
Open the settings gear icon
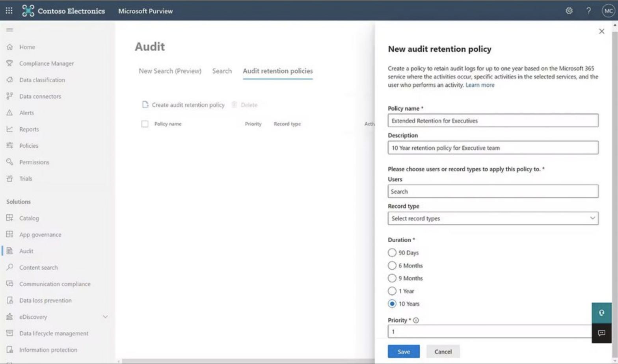pos(569,11)
